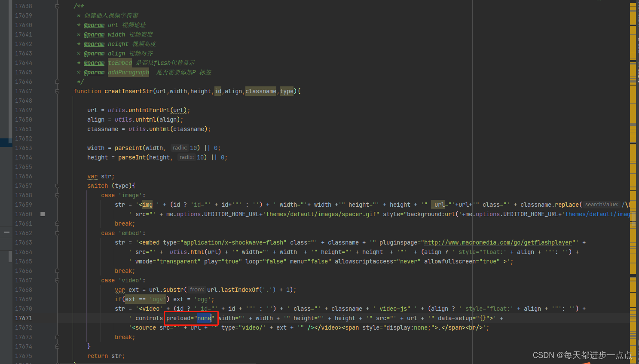
Task: Click line number 17647 in the gutter
Action: pyautogui.click(x=24, y=91)
